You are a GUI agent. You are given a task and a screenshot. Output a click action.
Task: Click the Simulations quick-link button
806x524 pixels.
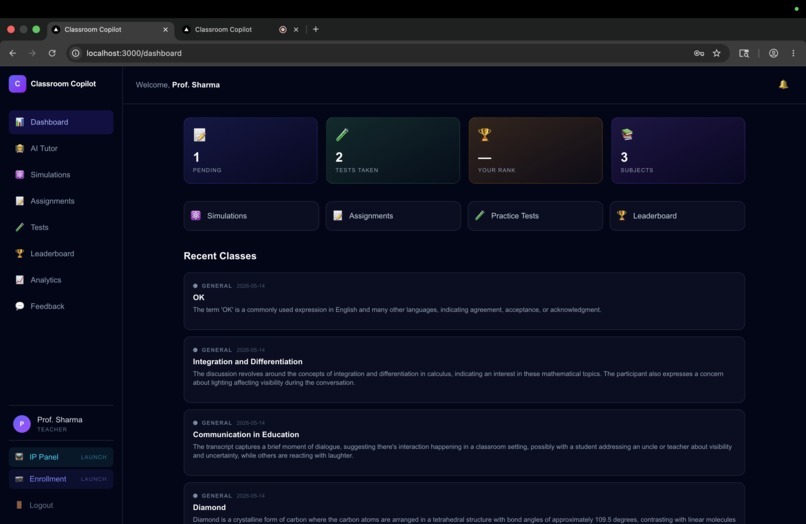(251, 215)
